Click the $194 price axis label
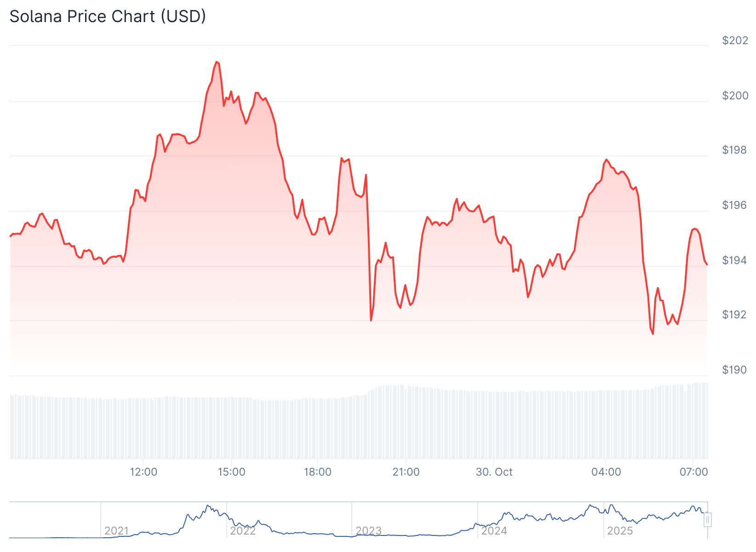The width and height of the screenshot is (756, 552). tap(735, 260)
